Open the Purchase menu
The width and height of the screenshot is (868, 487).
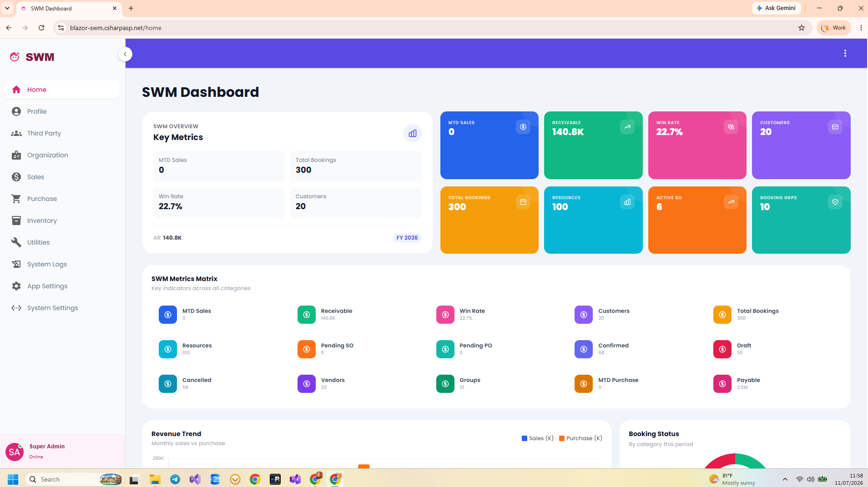[x=61, y=199]
